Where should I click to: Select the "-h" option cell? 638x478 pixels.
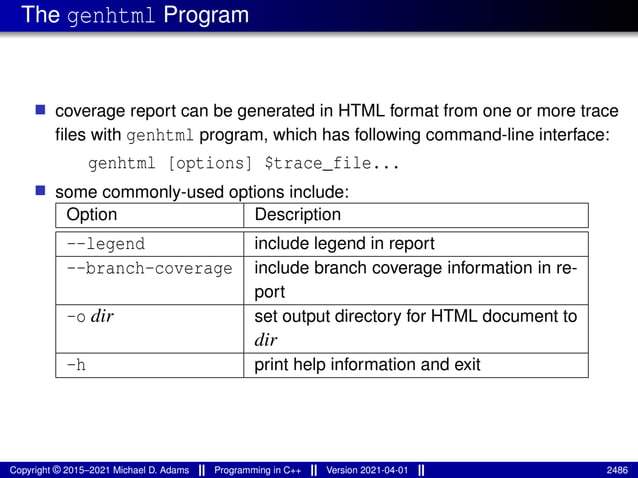(x=149, y=365)
